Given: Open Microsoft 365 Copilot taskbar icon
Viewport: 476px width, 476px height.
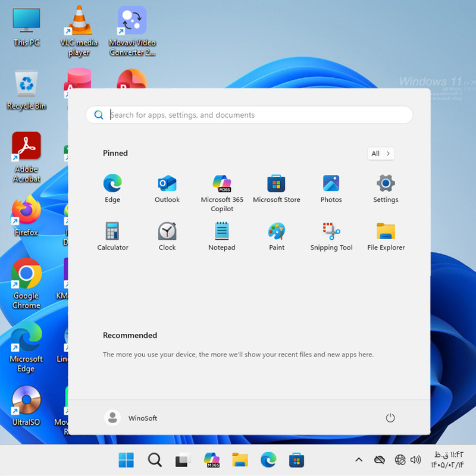Looking at the screenshot, I should pos(212,460).
